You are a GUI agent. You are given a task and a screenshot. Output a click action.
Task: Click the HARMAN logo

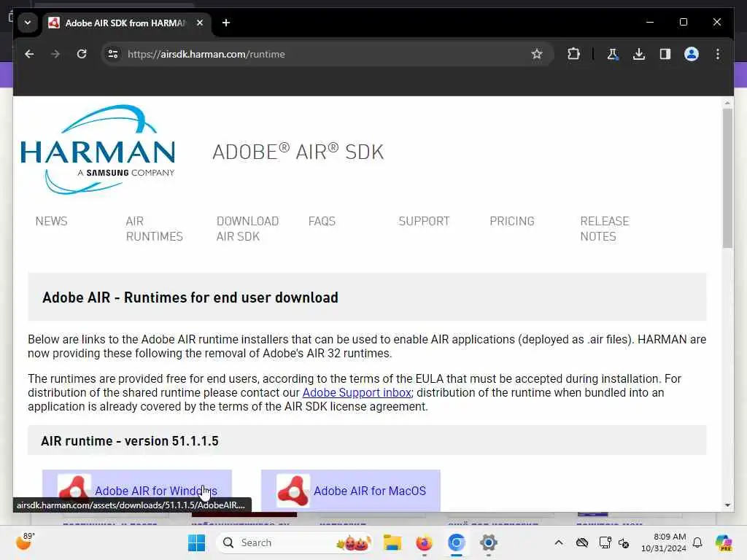pyautogui.click(x=98, y=149)
